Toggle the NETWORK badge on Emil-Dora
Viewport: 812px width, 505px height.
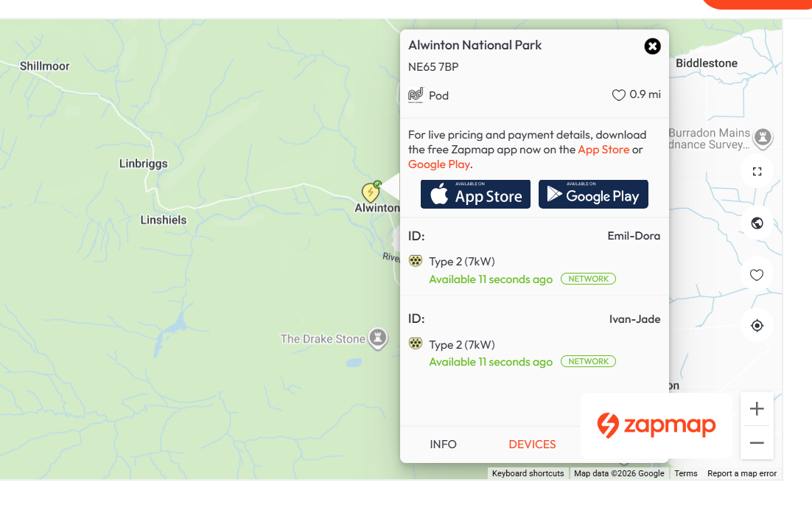(588, 278)
